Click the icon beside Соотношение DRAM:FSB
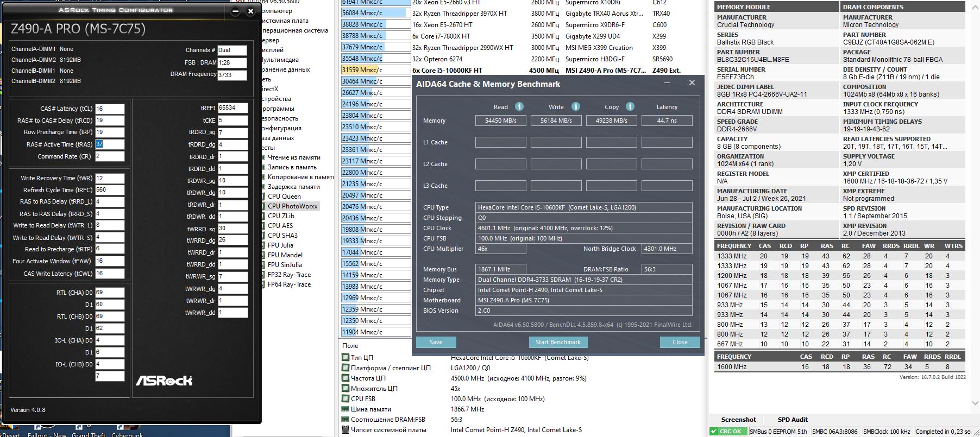The height and width of the screenshot is (437, 980). 345,419
